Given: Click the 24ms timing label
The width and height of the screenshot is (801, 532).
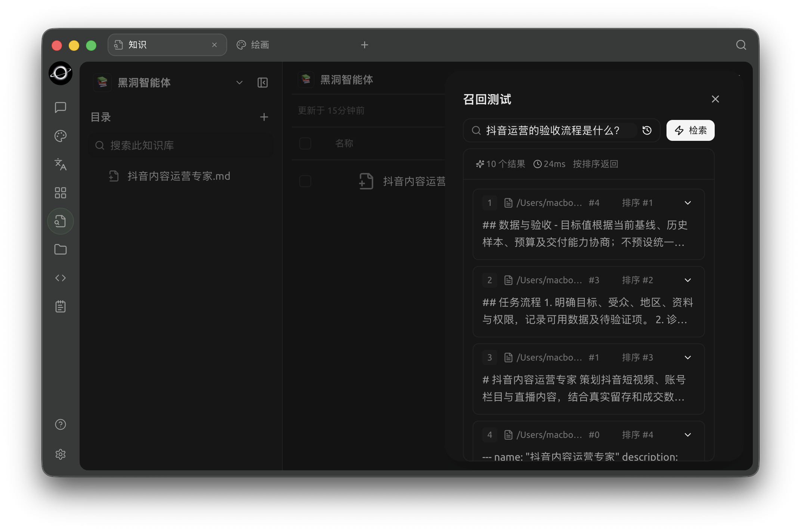Looking at the screenshot, I should (550, 164).
